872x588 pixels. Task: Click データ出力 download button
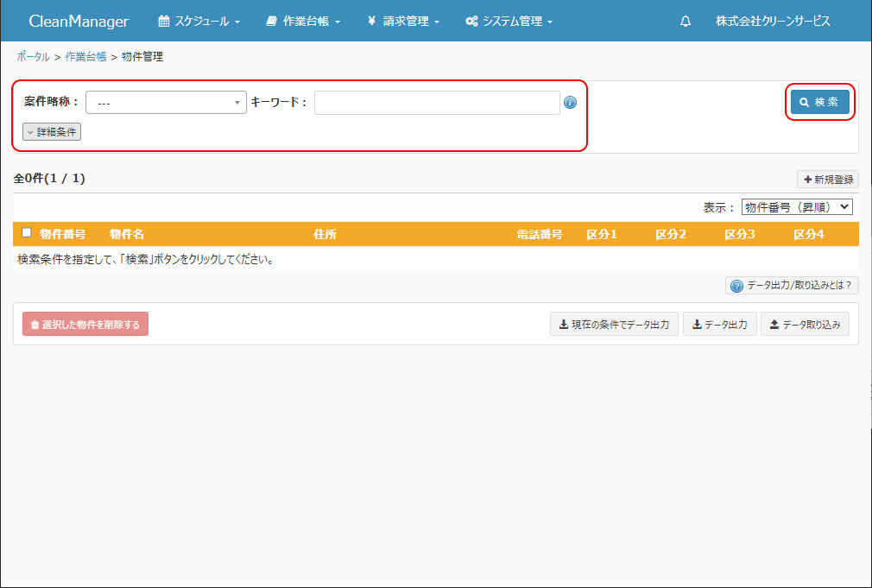pyautogui.click(x=719, y=325)
